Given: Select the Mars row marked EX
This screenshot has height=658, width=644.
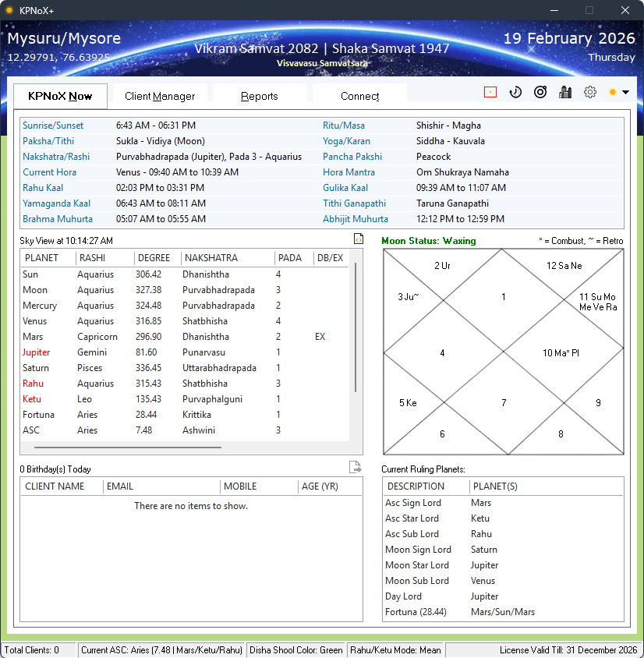Looking at the screenshot, I should tap(185, 337).
